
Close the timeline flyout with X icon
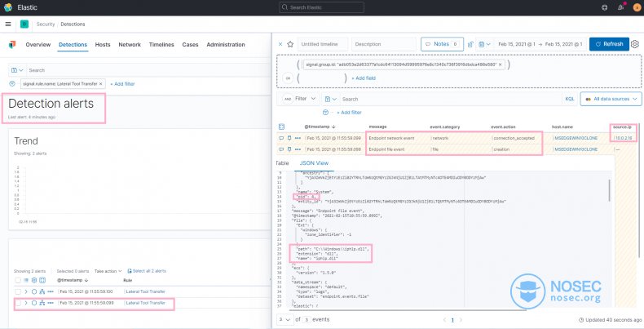pyautogui.click(x=280, y=44)
